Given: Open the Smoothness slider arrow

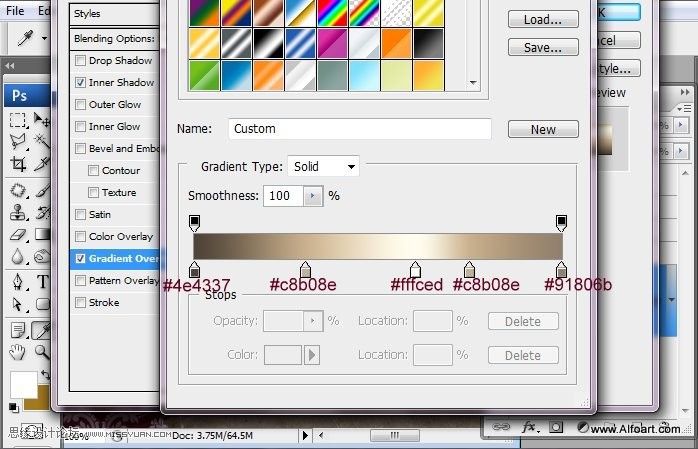Looking at the screenshot, I should pos(313,196).
